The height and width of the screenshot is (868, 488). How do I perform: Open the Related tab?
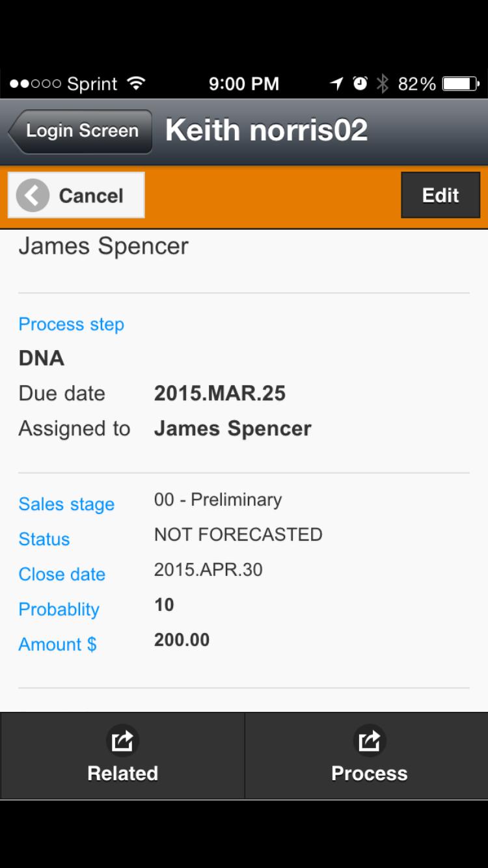122,756
